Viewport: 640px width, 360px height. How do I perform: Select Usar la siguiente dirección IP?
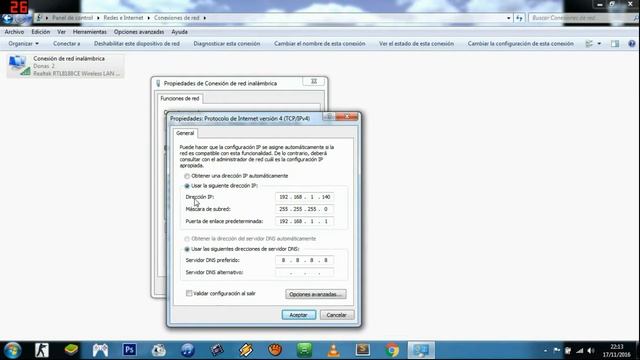pyautogui.click(x=187, y=186)
